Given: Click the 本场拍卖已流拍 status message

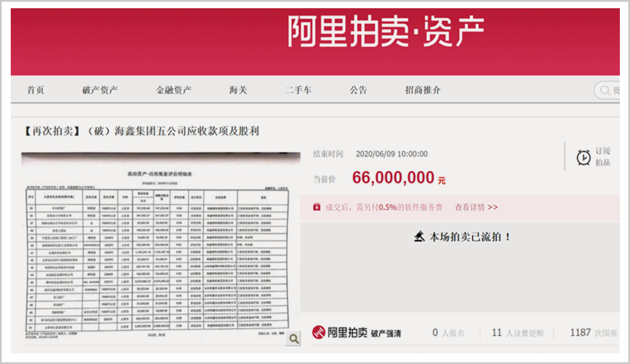Looking at the screenshot, I should coord(470,237).
